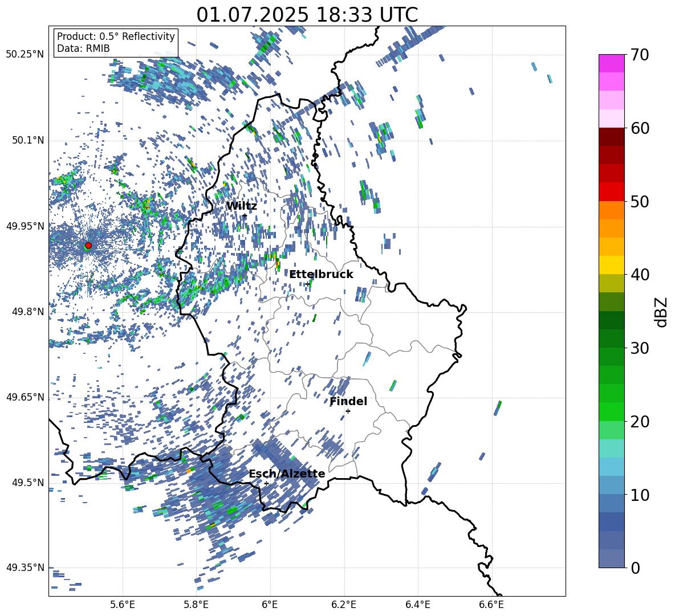
Task: Click the 10 label on the colorbar
Action: click(640, 495)
